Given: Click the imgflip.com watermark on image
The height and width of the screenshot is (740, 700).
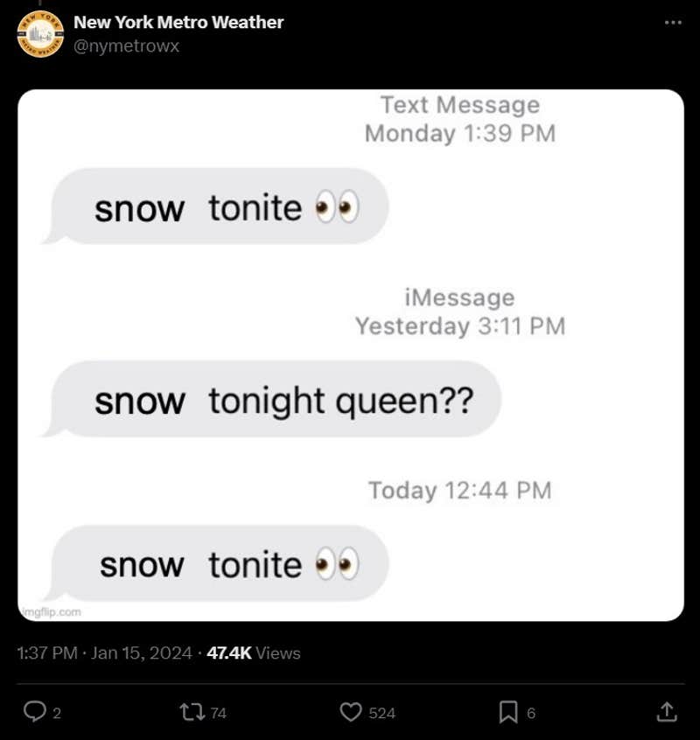Looking at the screenshot, I should [x=51, y=611].
